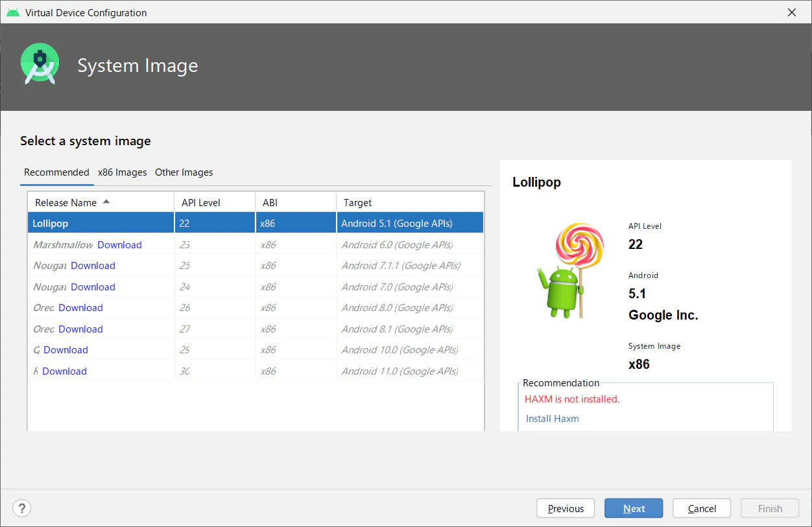812x527 pixels.
Task: Click the Marshmallow release name text
Action: click(x=63, y=245)
